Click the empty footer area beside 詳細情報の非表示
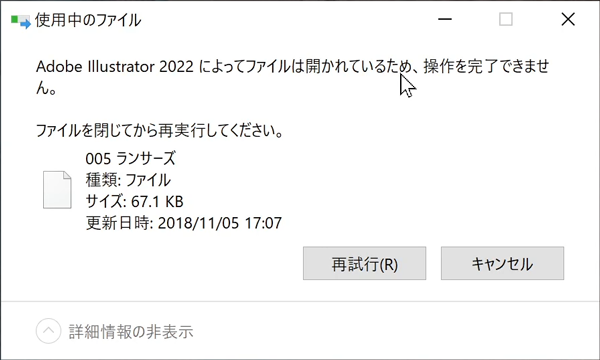The height and width of the screenshot is (360, 600). coord(394,331)
